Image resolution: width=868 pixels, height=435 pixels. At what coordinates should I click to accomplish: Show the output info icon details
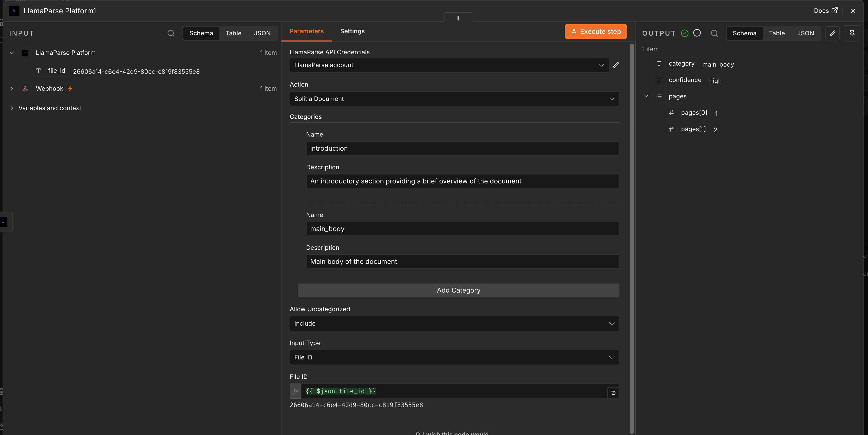click(x=697, y=33)
